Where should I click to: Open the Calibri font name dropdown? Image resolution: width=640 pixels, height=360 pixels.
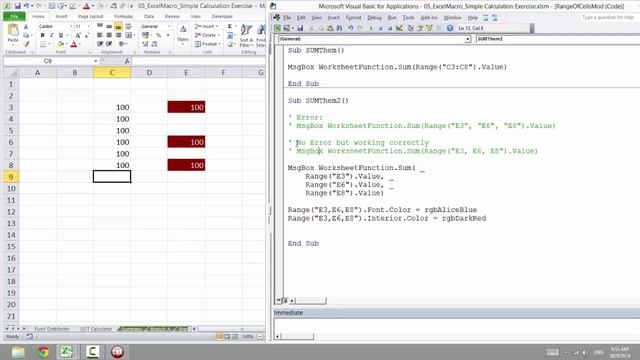tap(71, 27)
